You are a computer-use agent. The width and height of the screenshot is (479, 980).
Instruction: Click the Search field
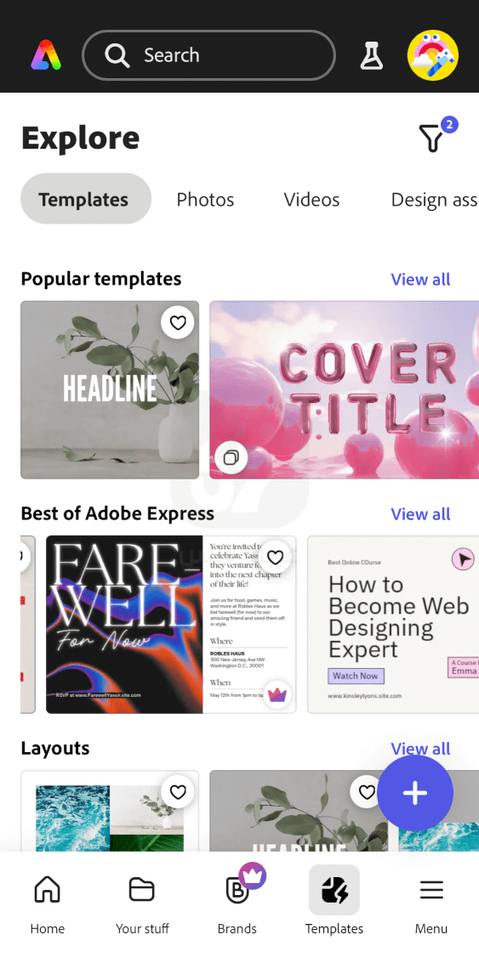click(x=208, y=55)
